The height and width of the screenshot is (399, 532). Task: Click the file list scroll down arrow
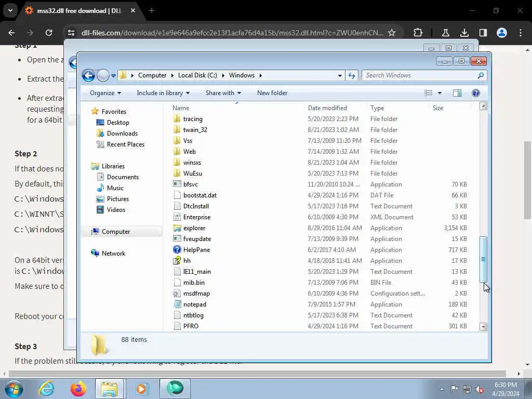tap(483, 327)
